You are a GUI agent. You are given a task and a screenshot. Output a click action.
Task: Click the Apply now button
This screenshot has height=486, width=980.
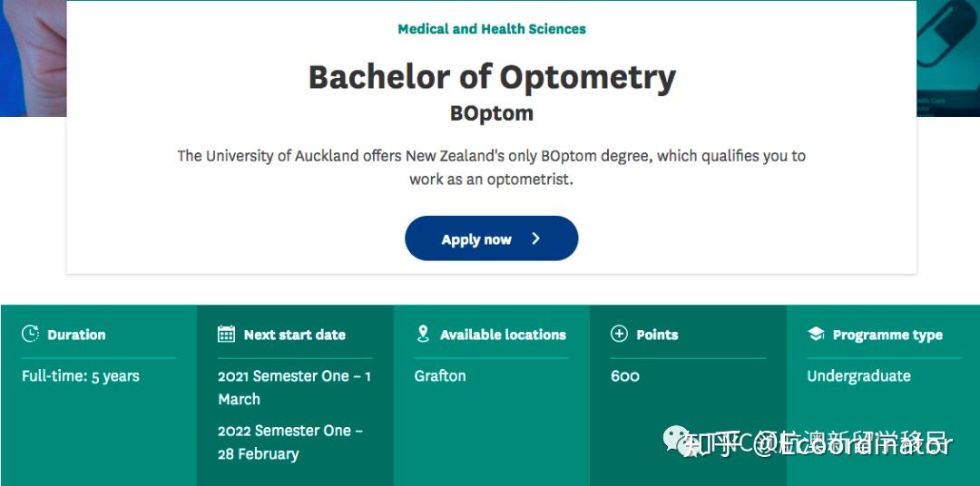pyautogui.click(x=491, y=238)
